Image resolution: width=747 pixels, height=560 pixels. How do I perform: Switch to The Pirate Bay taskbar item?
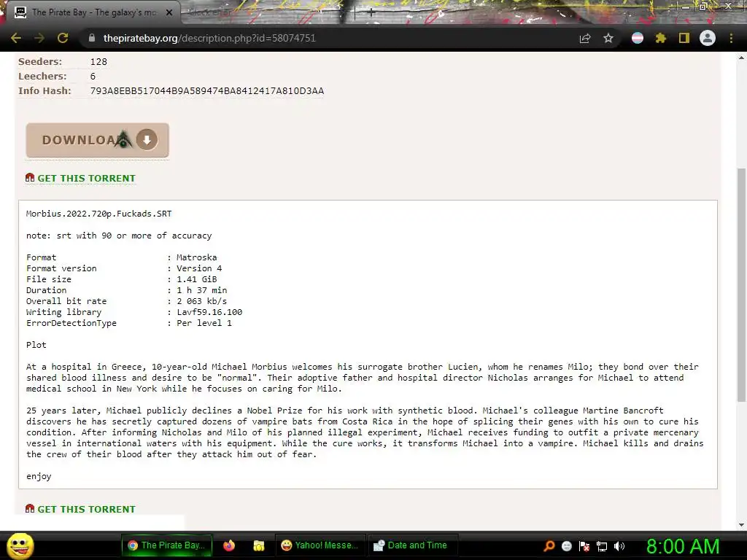point(167,545)
